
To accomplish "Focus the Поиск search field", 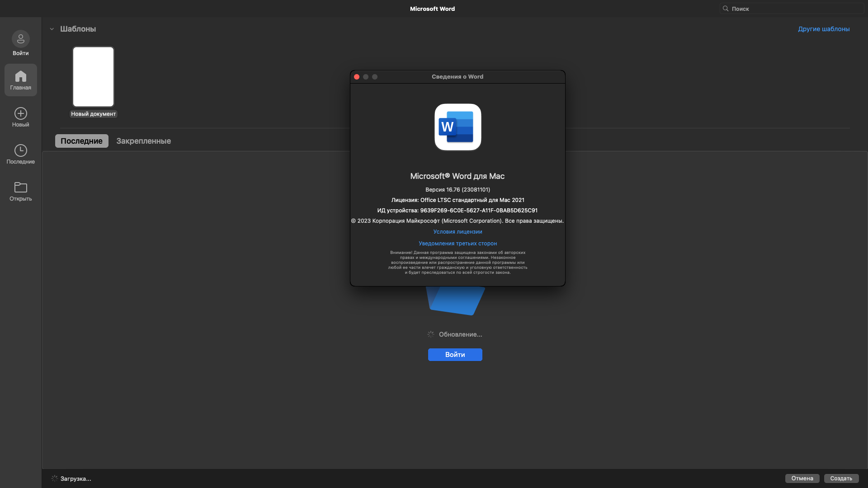I will tap(792, 9).
